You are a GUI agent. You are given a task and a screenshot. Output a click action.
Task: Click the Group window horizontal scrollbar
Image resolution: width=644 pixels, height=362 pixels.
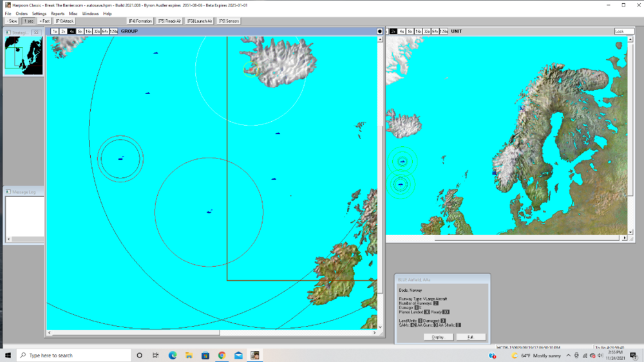tap(135, 333)
